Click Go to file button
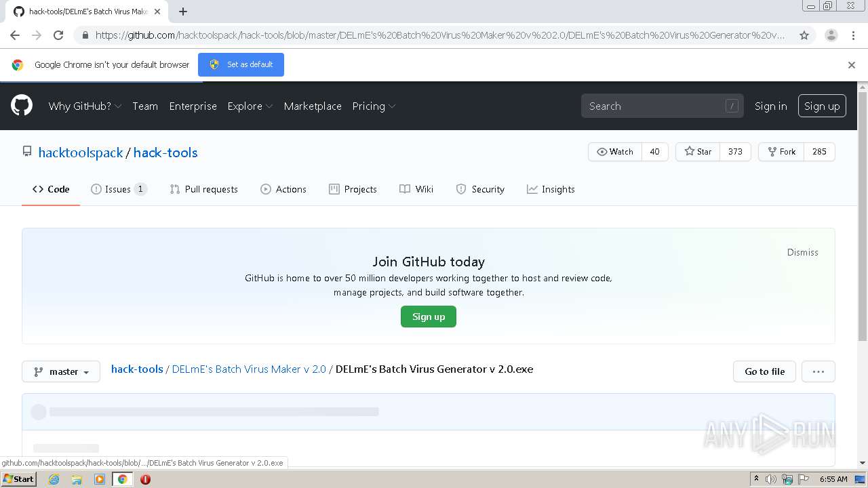 click(764, 371)
